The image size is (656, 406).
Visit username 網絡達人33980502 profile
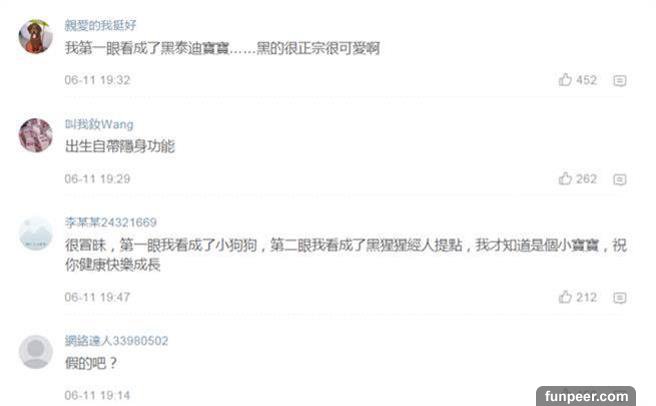[x=116, y=341]
